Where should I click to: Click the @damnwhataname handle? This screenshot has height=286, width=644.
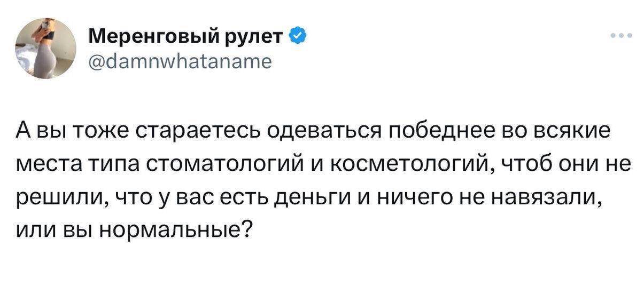click(x=179, y=61)
